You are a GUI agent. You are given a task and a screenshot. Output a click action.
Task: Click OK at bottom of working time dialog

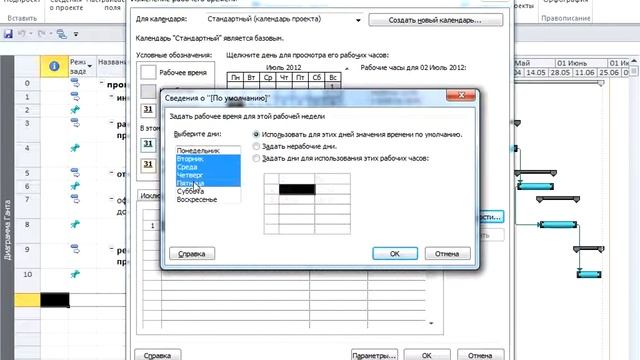427,355
